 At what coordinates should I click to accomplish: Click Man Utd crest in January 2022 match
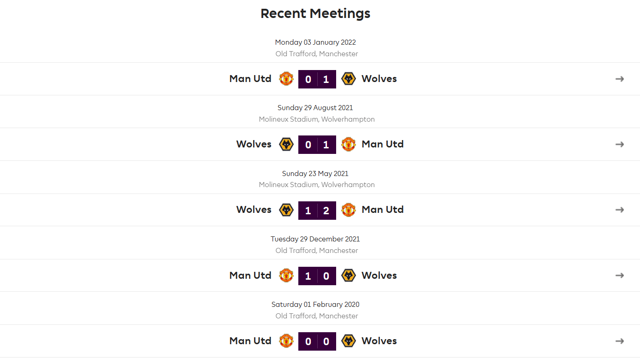(x=286, y=79)
